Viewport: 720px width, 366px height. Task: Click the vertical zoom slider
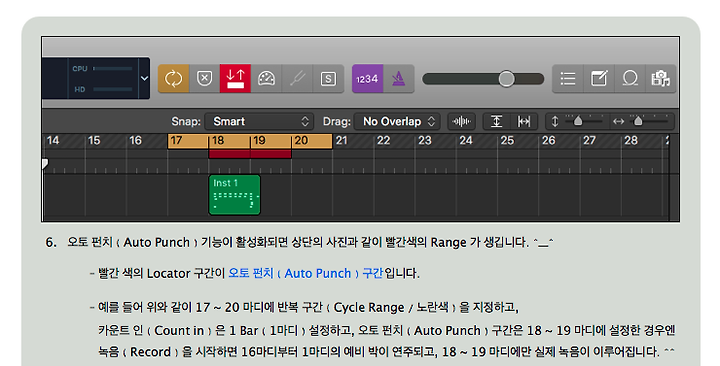[x=578, y=121]
